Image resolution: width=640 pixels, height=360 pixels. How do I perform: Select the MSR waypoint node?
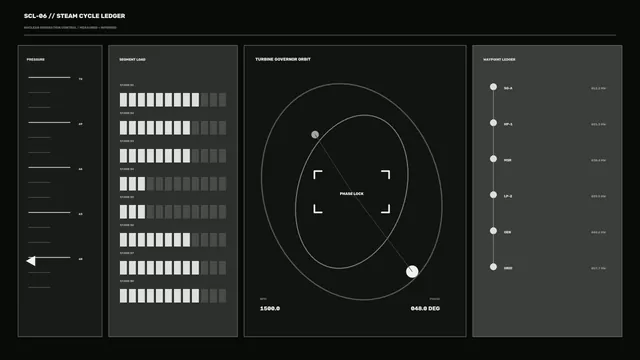click(x=493, y=159)
